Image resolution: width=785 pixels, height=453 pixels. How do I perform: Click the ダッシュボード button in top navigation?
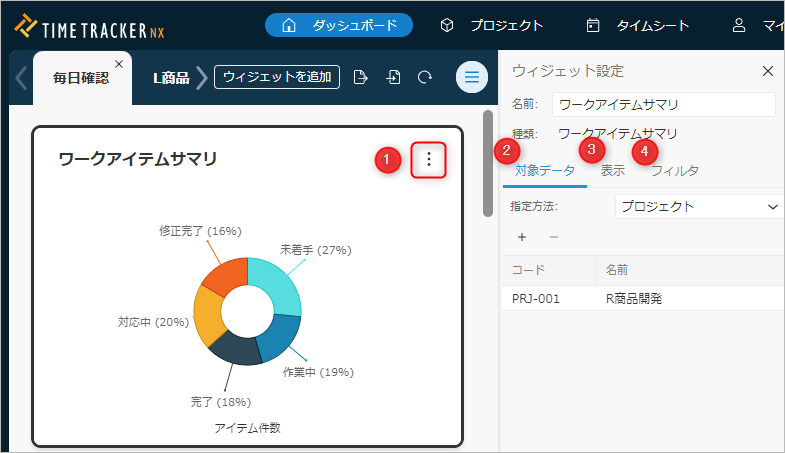pyautogui.click(x=339, y=25)
